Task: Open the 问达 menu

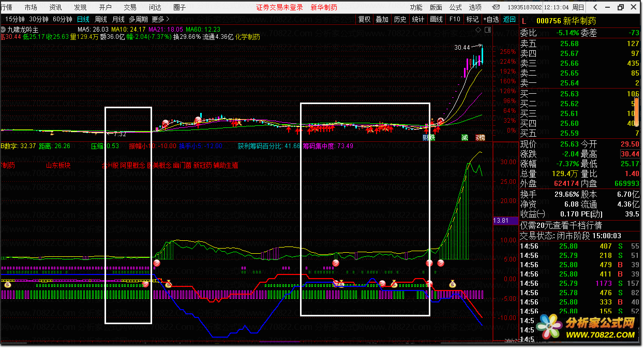Action: pos(155,7)
